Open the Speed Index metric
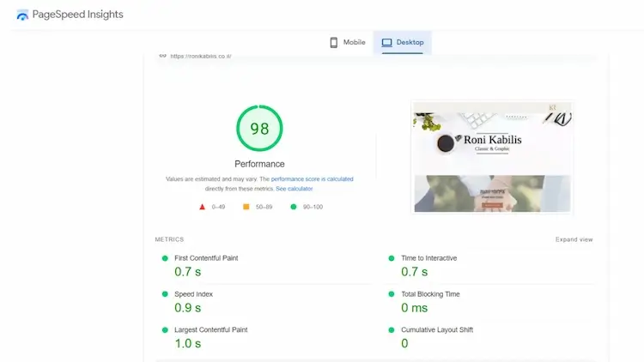644x362 pixels. pos(193,294)
